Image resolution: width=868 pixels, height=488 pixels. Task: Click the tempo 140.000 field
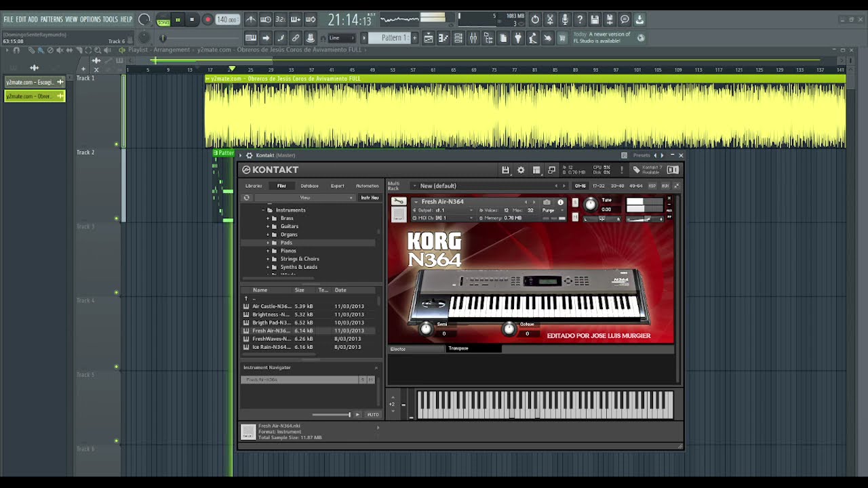(x=227, y=20)
